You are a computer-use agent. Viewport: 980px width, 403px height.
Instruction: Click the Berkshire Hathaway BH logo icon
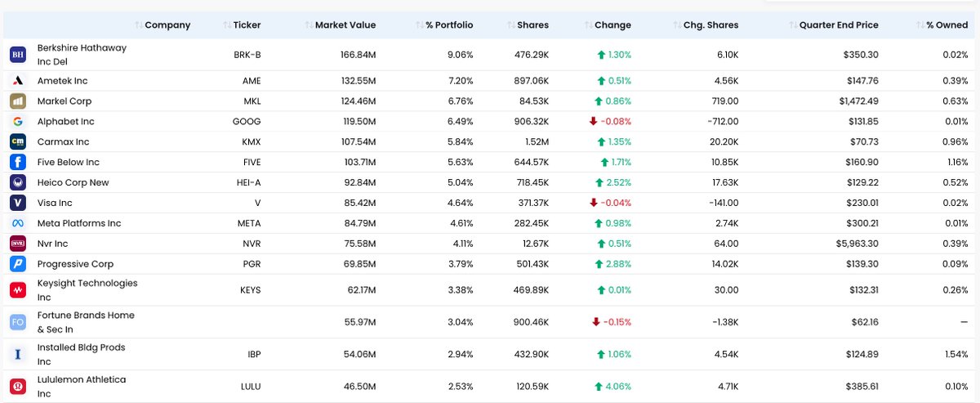[x=18, y=55]
